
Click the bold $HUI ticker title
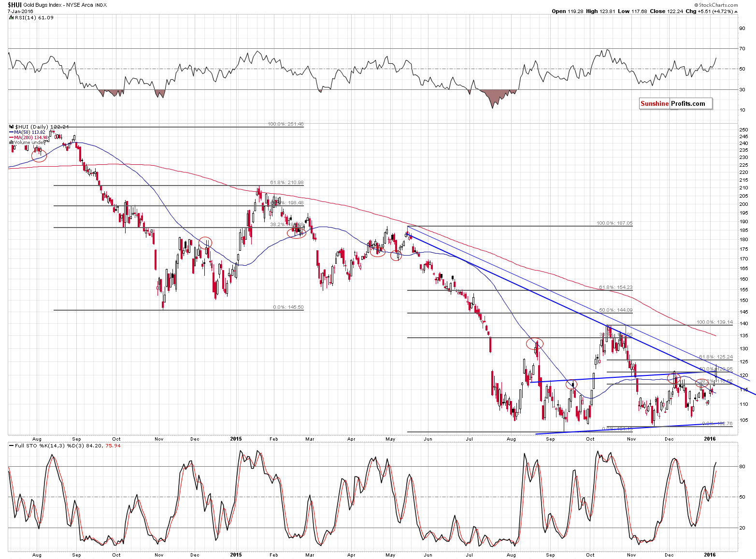pos(14,5)
